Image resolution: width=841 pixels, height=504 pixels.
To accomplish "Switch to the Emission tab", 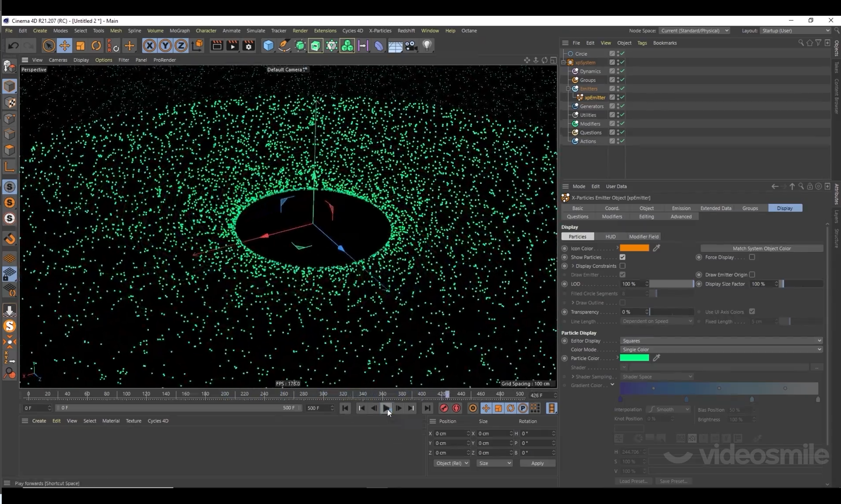I will (x=681, y=208).
